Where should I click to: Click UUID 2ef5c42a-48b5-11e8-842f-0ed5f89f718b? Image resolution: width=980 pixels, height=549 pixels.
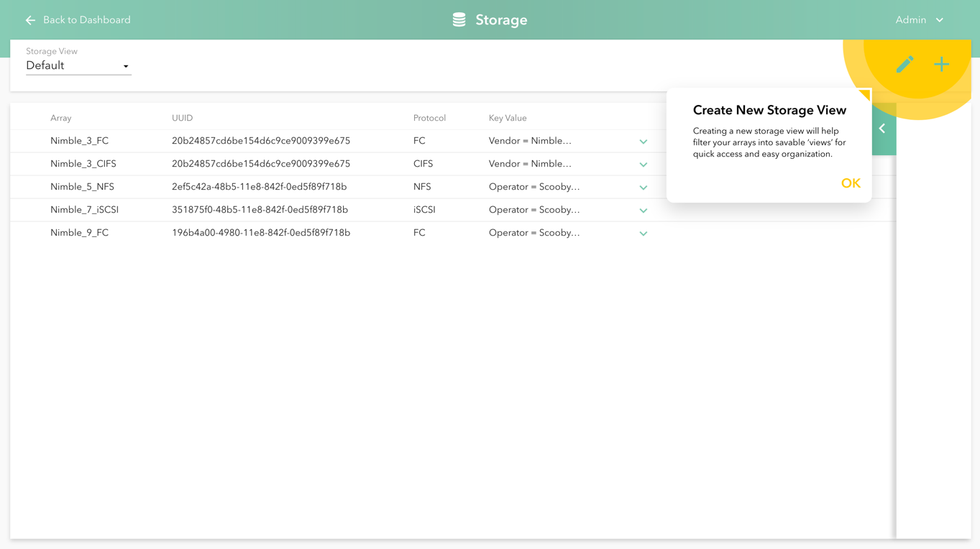point(259,187)
